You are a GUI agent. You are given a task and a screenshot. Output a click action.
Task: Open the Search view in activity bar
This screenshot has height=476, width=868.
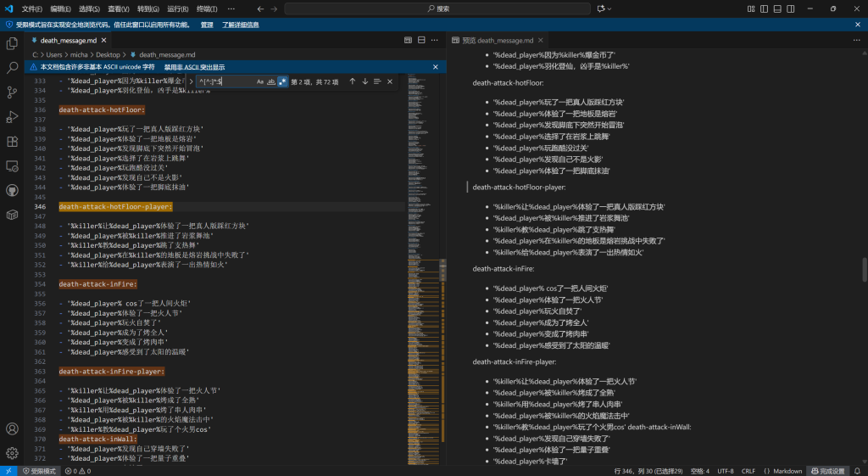click(12, 67)
